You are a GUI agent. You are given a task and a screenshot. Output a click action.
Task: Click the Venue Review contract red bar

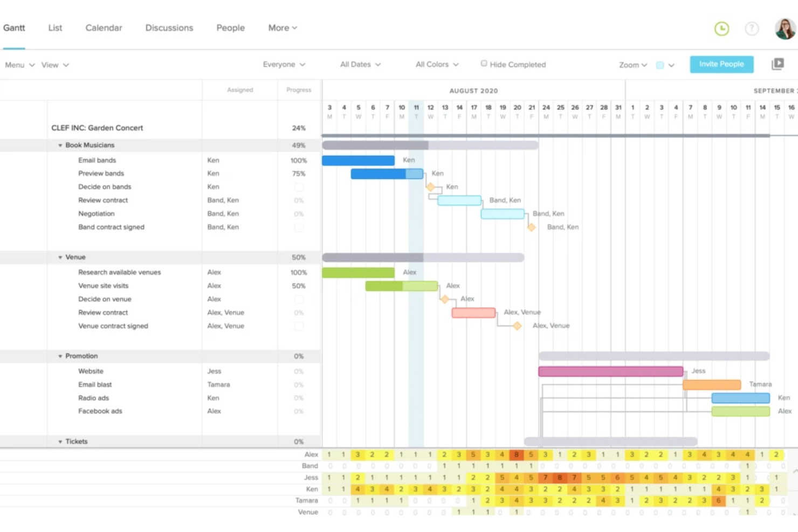(x=473, y=313)
